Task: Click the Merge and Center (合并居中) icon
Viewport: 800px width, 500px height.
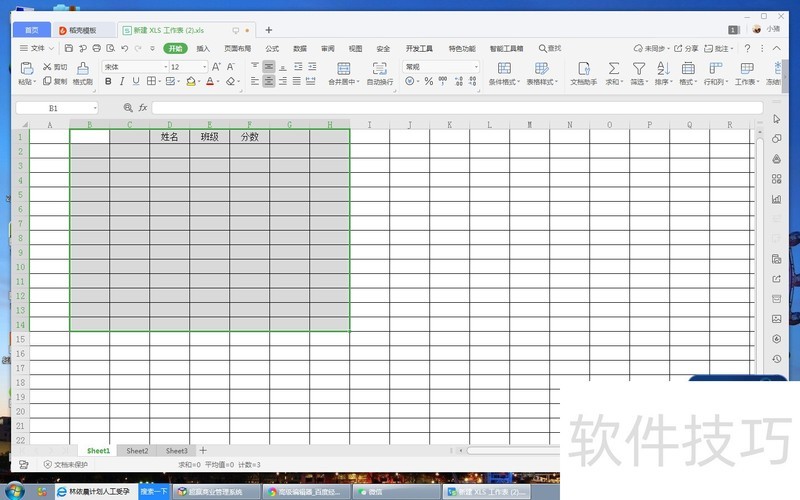Action: pos(344,68)
